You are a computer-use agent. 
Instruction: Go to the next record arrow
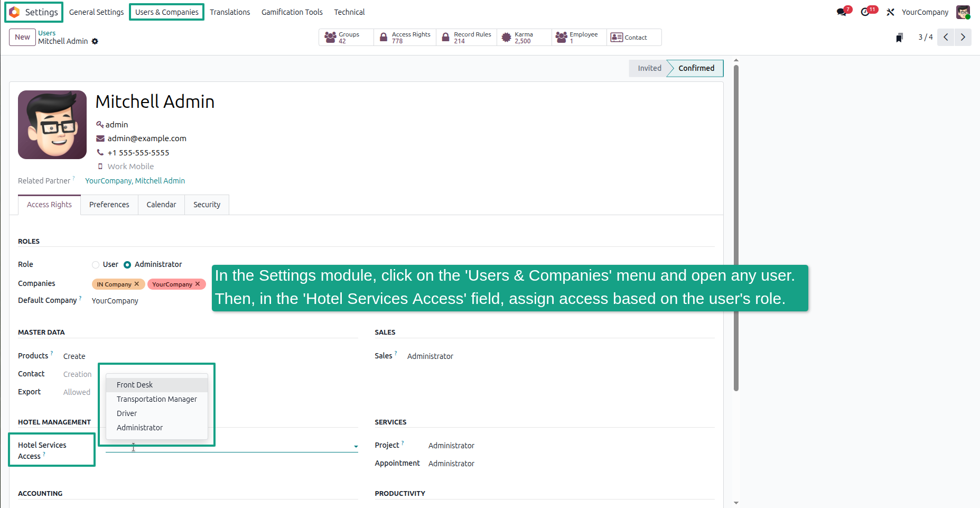(963, 37)
